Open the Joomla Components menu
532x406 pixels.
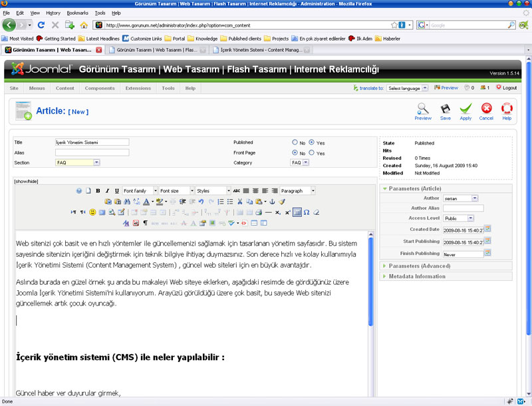(100, 89)
